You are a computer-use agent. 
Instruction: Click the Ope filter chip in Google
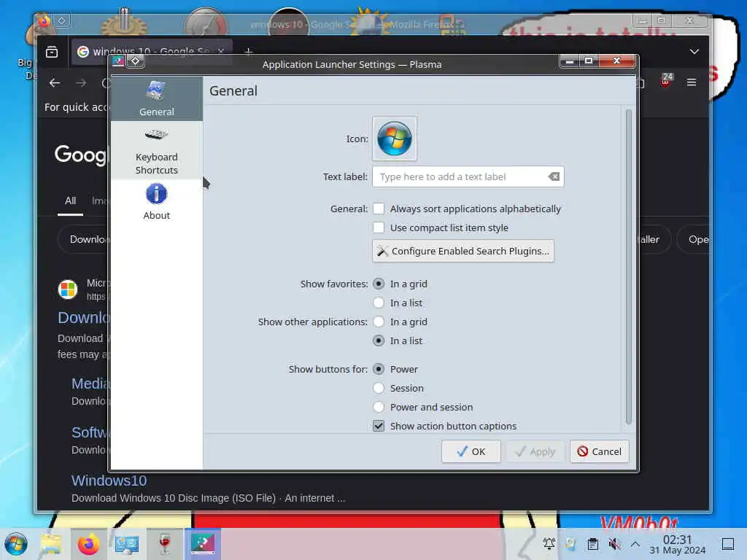694,239
